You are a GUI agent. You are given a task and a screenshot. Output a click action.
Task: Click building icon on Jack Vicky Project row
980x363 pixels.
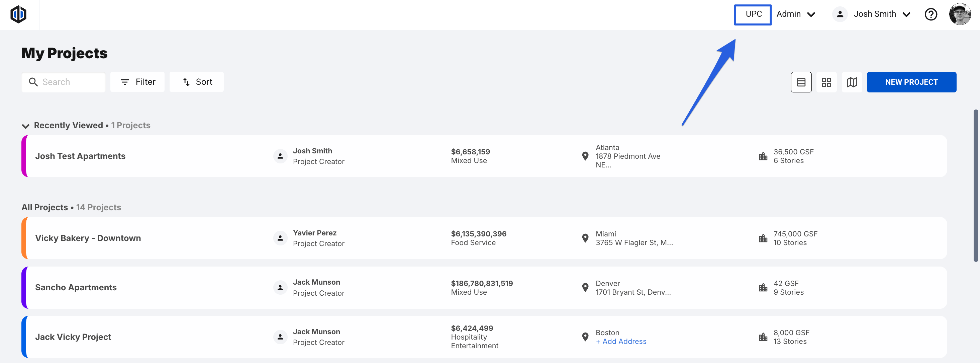pos(763,337)
